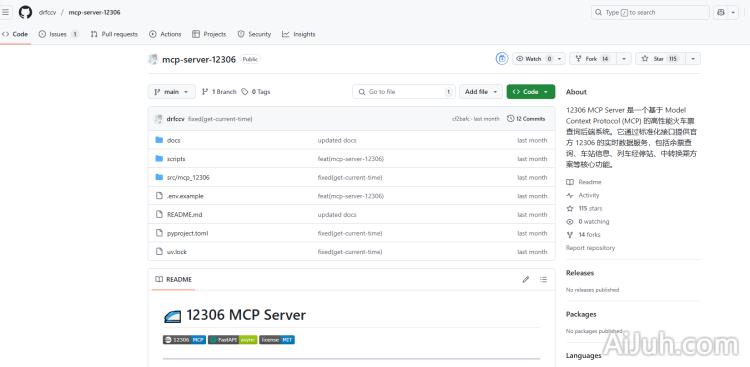Image resolution: width=750 pixels, height=367 pixels.
Task: Click the drfccv avatar in commit row
Action: pos(158,119)
